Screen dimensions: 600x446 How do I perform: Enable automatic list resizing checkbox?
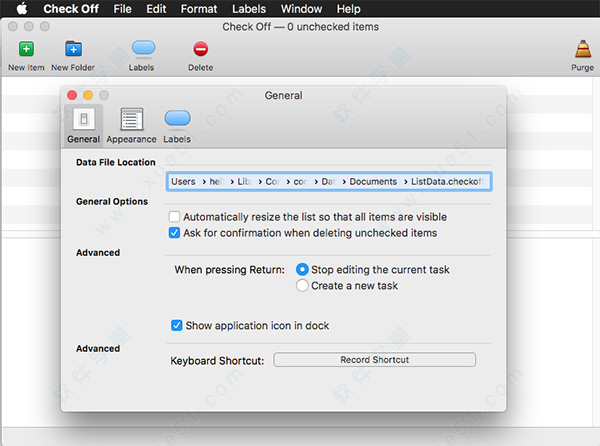click(174, 217)
